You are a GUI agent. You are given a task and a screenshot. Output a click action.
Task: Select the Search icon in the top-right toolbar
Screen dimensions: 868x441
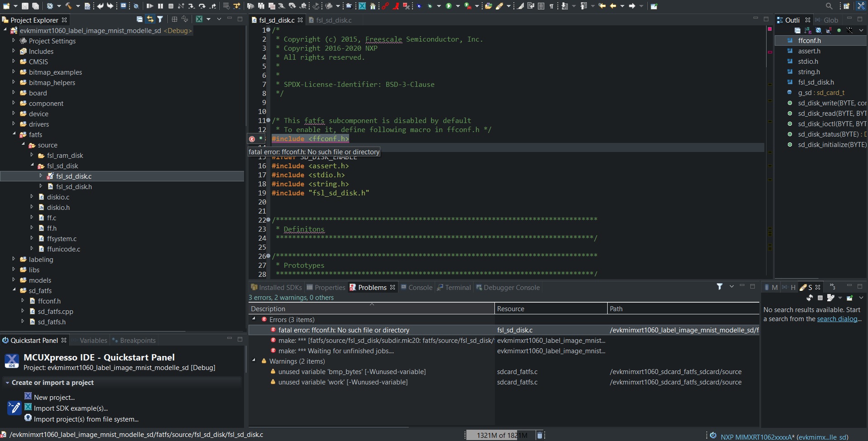click(x=829, y=6)
